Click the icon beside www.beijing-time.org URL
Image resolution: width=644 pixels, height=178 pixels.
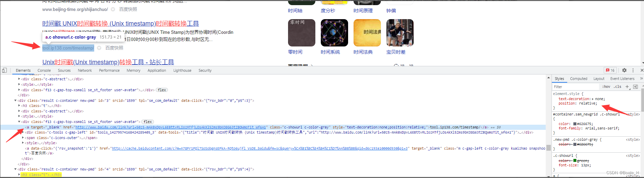click(113, 9)
